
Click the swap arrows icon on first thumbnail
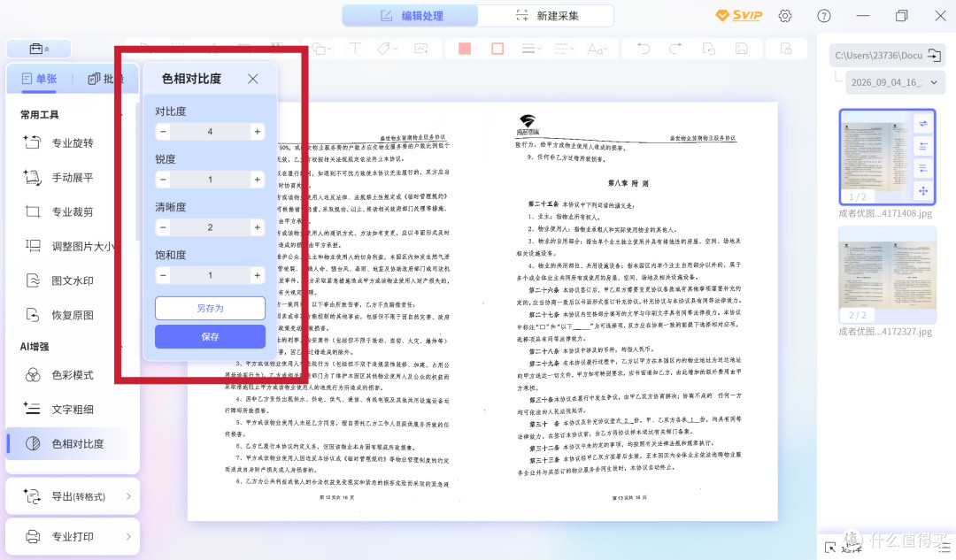[923, 124]
